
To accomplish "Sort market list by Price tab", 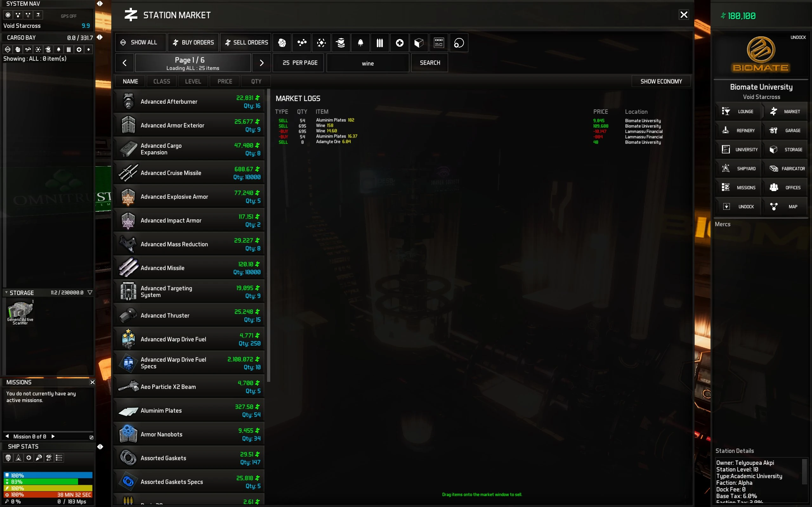I will 225,81.
